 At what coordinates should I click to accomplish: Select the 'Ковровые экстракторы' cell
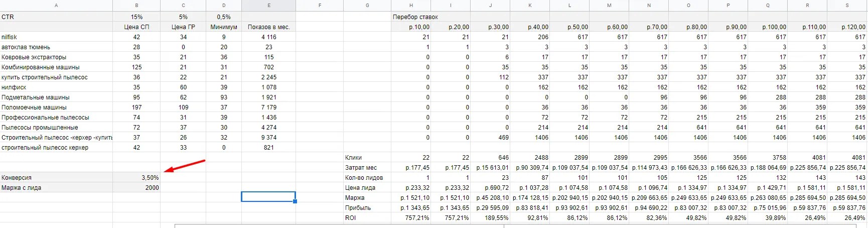coord(56,57)
